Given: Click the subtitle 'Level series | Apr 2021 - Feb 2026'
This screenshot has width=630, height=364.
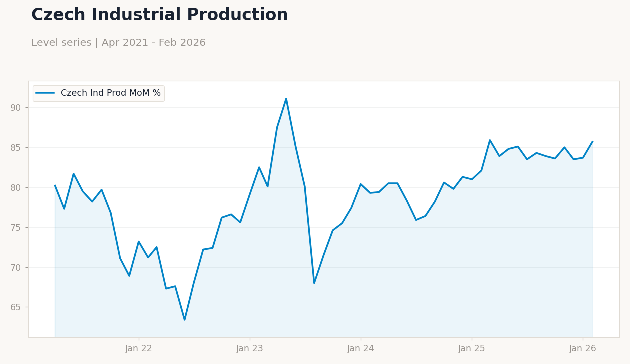Looking at the screenshot, I should pos(118,43).
